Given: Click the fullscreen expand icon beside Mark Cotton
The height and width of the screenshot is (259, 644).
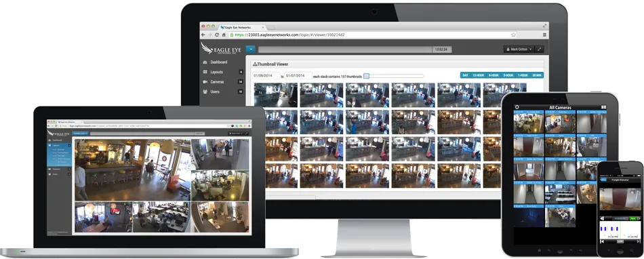Looking at the screenshot, I should 540,49.
